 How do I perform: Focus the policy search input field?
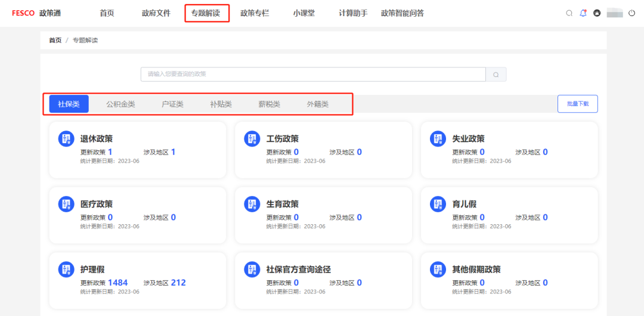[314, 75]
